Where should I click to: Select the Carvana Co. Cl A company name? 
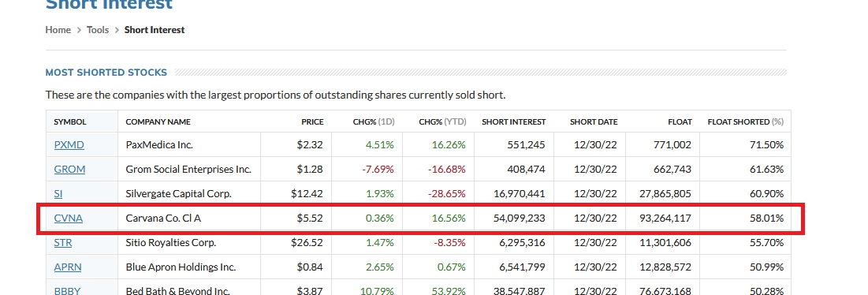(163, 218)
